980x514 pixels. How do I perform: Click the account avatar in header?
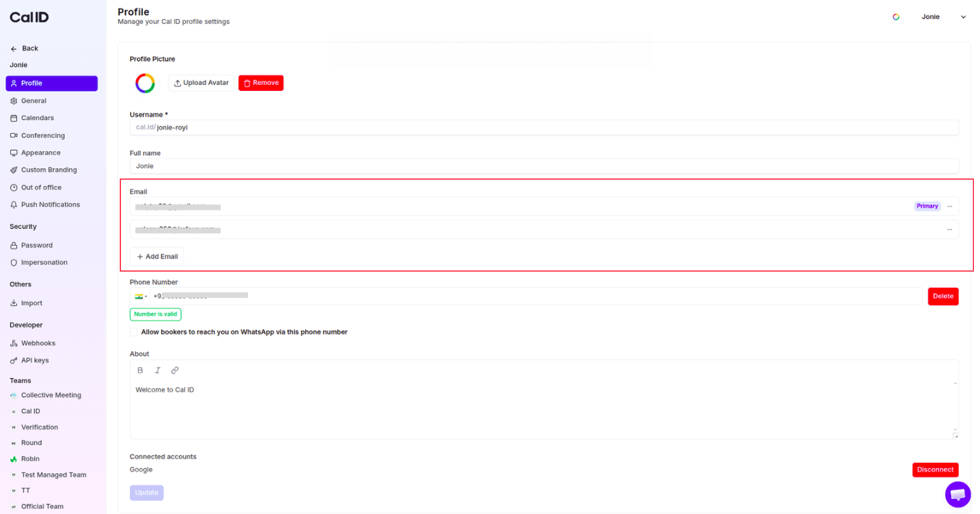click(x=896, y=17)
